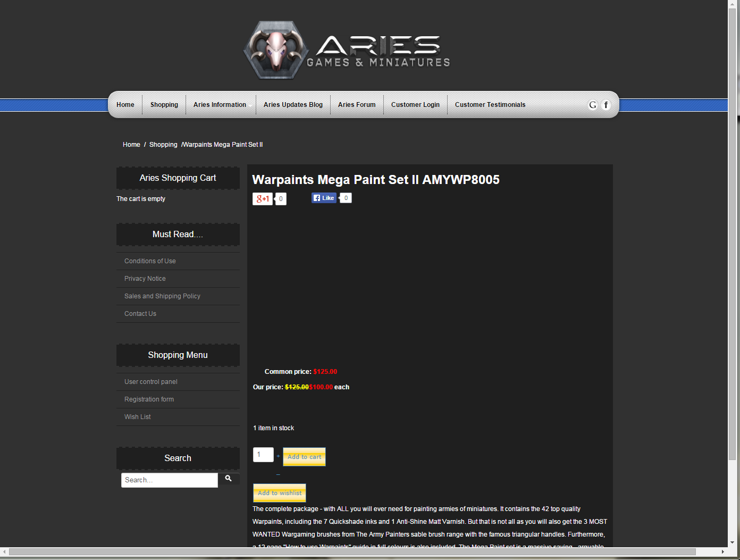Click the Shopping breadcrumb link
Image resolution: width=740 pixels, height=560 pixels.
click(163, 145)
